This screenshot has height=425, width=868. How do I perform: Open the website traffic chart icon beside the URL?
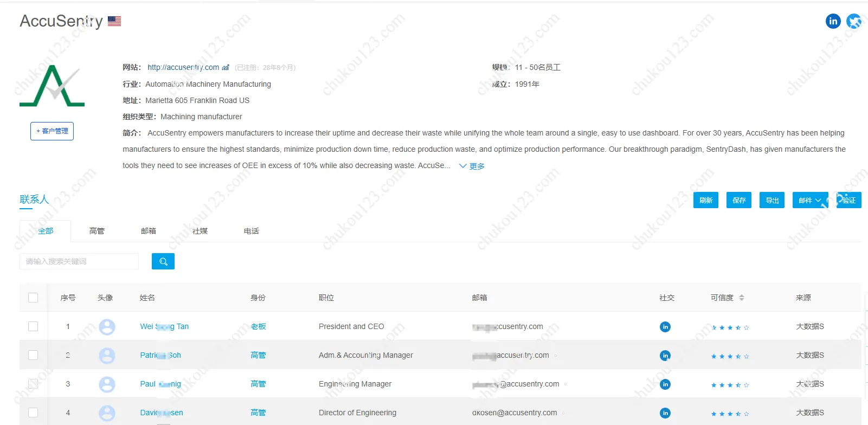coord(226,68)
